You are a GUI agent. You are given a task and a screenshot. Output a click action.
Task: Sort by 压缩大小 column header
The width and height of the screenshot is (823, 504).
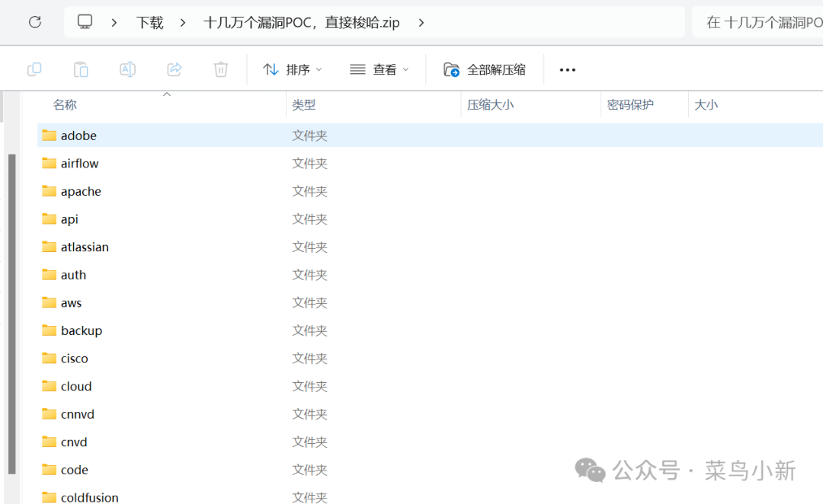[x=490, y=105]
